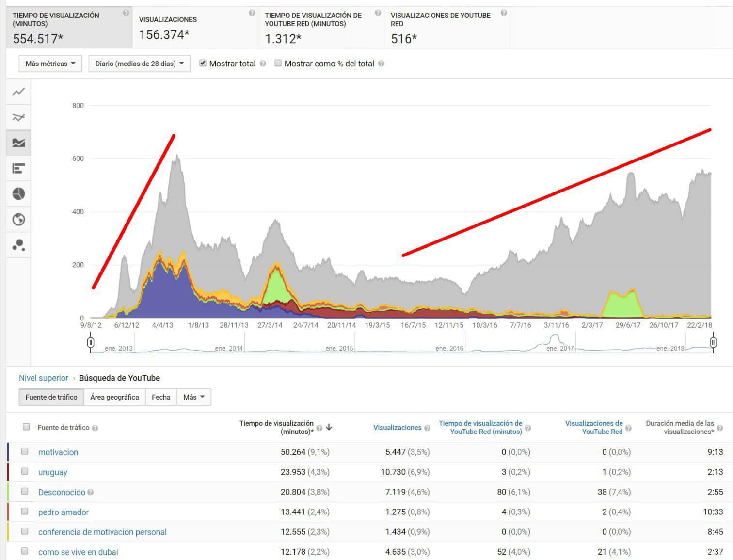Image resolution: width=733 pixels, height=560 pixels.
Task: Open conferencia de motivacion personal link
Action: click(x=102, y=532)
